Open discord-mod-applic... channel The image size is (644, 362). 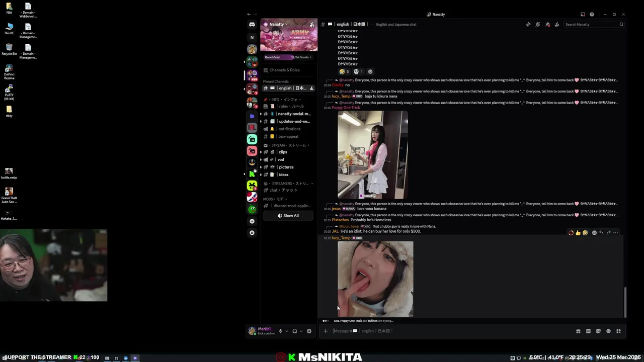pos(289,206)
